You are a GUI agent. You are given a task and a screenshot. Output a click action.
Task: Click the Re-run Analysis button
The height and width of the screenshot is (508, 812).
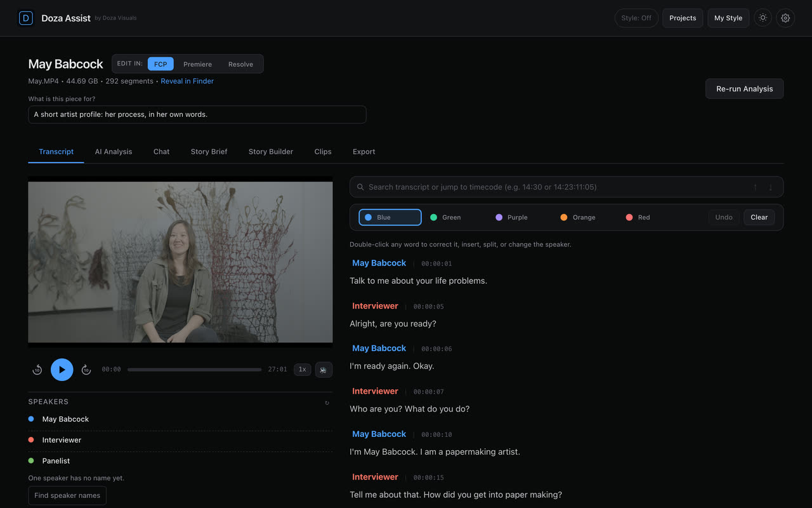[x=745, y=89]
